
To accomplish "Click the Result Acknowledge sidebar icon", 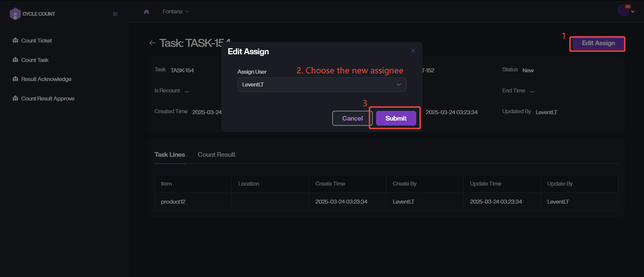I will pyautogui.click(x=15, y=79).
